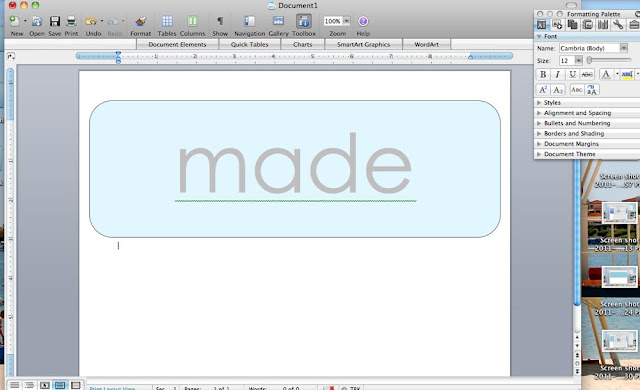Open the Navigation pane icon

coord(249,21)
